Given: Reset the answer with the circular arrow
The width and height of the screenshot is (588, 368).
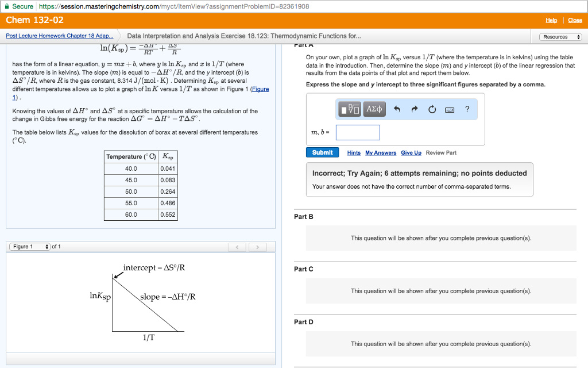Looking at the screenshot, I should tap(432, 109).
